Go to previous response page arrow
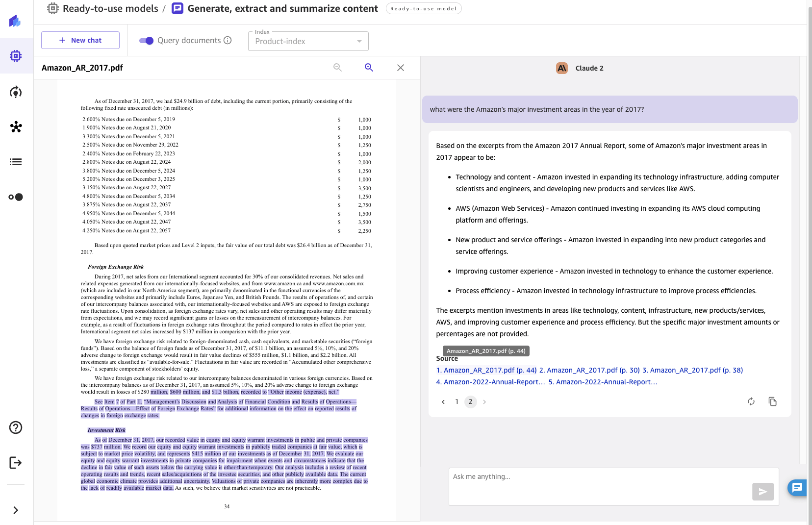Screen dimensions: 812x525 click(x=443, y=402)
